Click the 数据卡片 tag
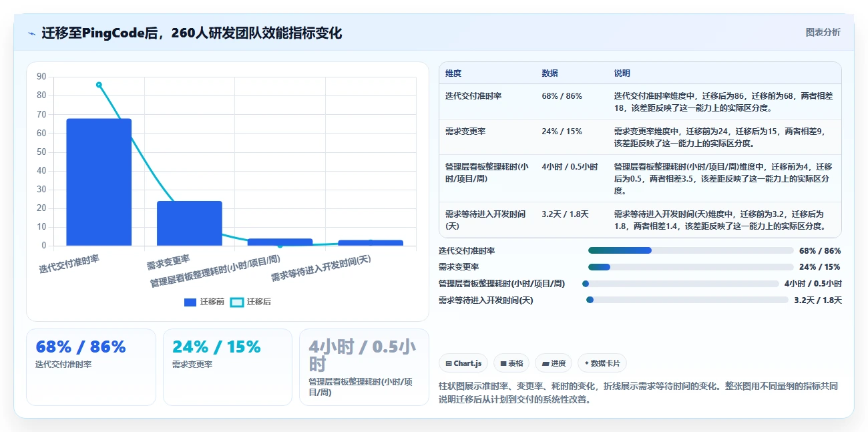Image resolution: width=868 pixels, height=432 pixels. [x=602, y=363]
